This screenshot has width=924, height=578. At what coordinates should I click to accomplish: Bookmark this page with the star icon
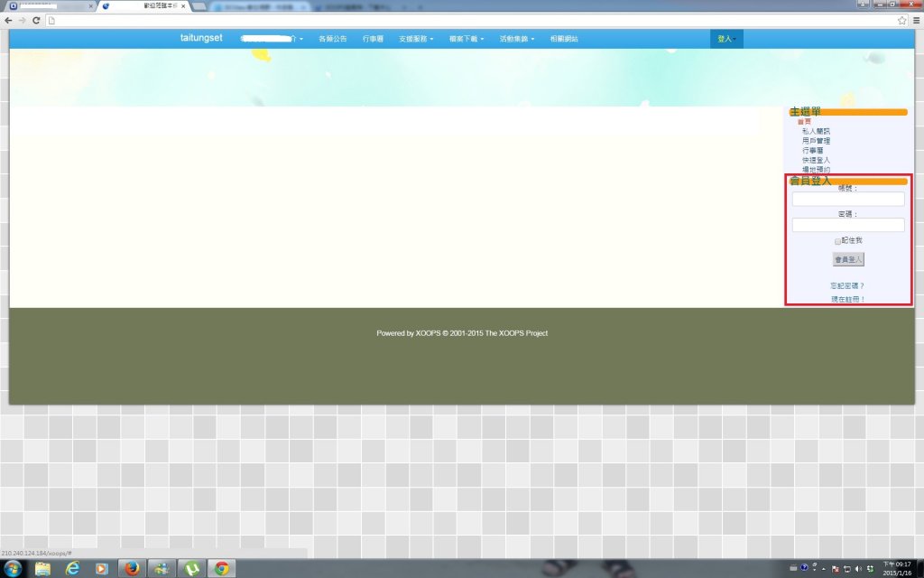pyautogui.click(x=901, y=20)
